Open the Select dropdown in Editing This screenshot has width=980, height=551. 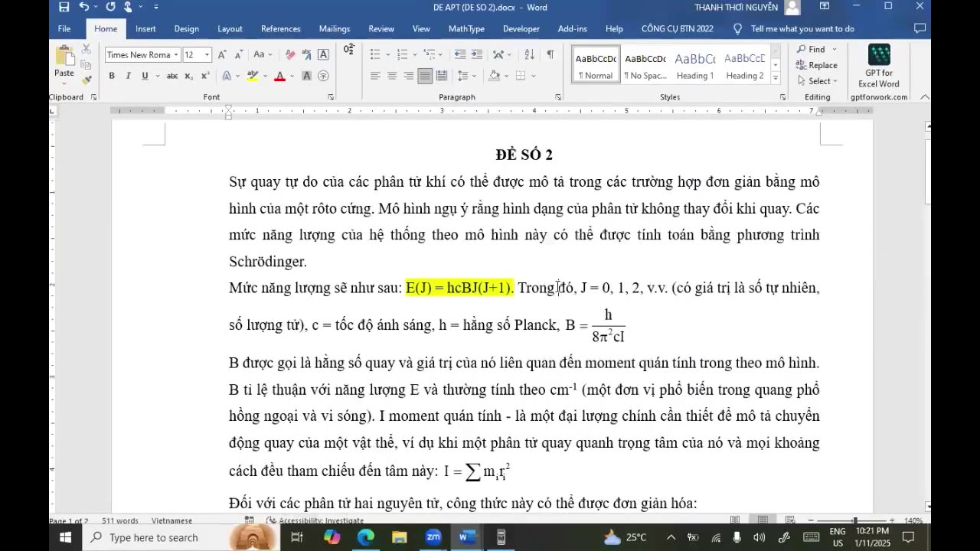pyautogui.click(x=818, y=81)
